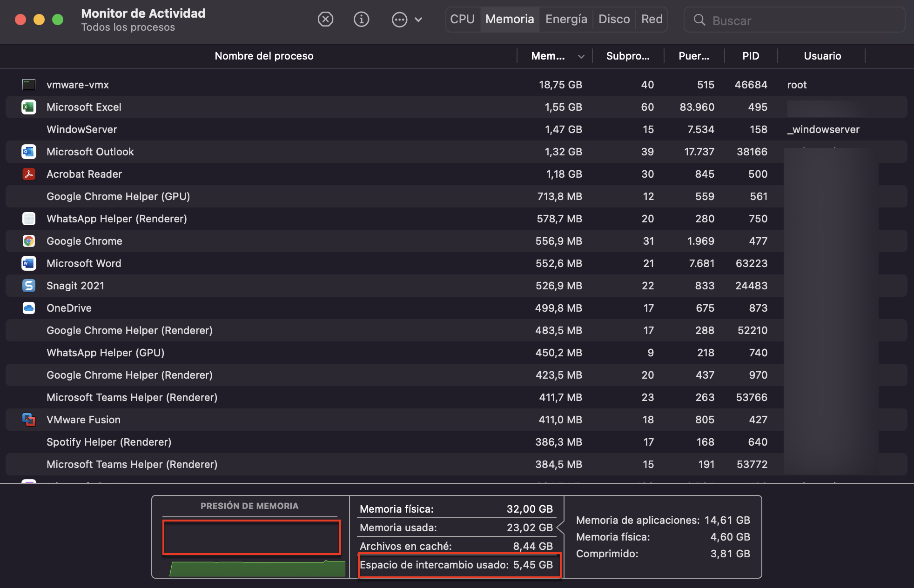
Task: Focus the Buscar search field
Action: pyautogui.click(x=794, y=20)
